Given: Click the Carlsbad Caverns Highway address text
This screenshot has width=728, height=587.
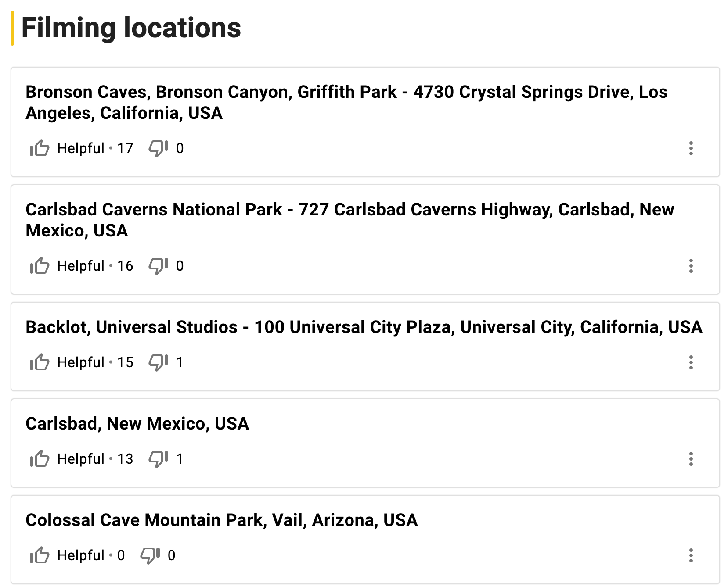Looking at the screenshot, I should 350,220.
